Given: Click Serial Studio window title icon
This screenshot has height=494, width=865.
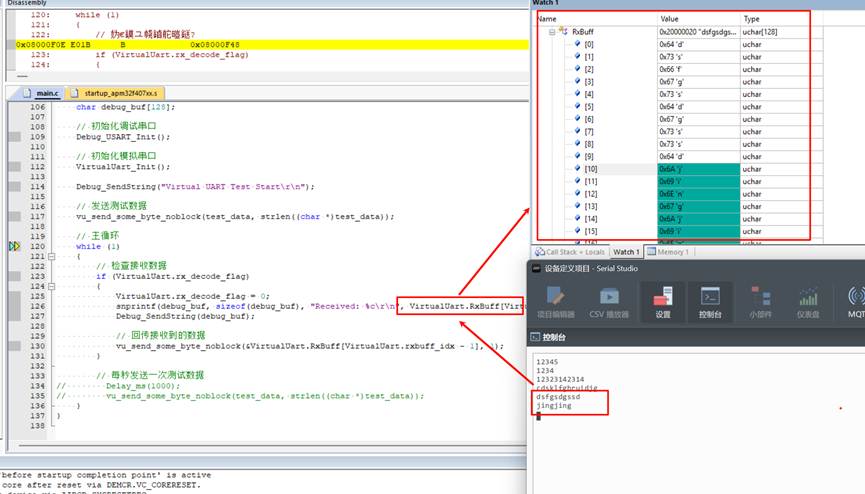Looking at the screenshot, I should (536, 268).
